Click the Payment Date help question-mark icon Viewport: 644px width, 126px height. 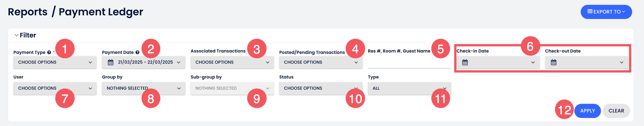point(137,52)
